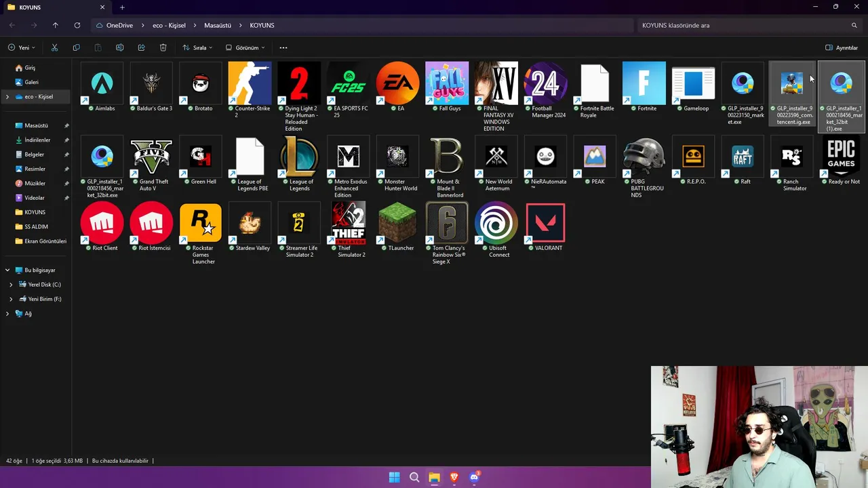Open the three-dots more options menu
This screenshot has height=488, width=868.
(283, 47)
